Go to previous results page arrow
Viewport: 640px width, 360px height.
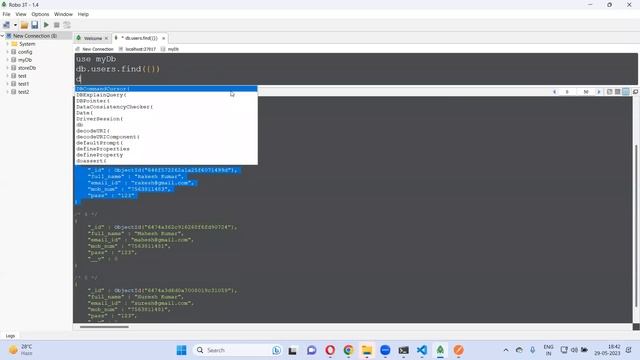point(555,92)
